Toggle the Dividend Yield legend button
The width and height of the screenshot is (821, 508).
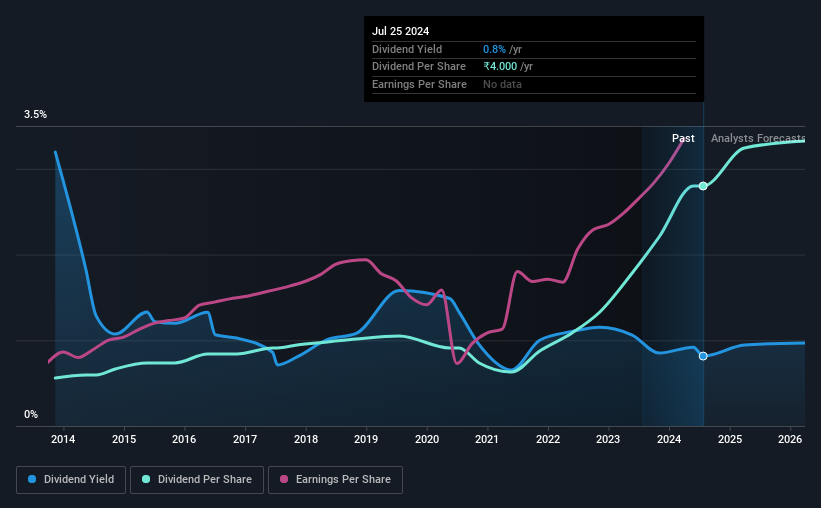pyautogui.click(x=71, y=480)
